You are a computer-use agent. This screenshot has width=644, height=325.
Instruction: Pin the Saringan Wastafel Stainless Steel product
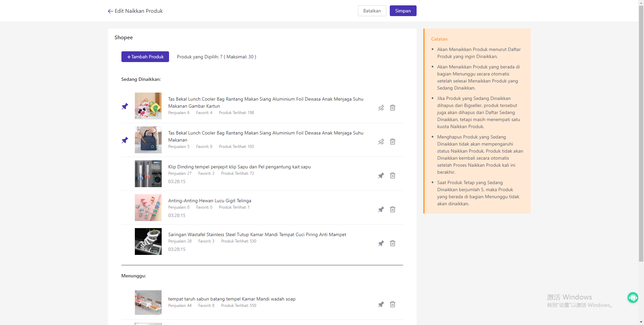381,243
